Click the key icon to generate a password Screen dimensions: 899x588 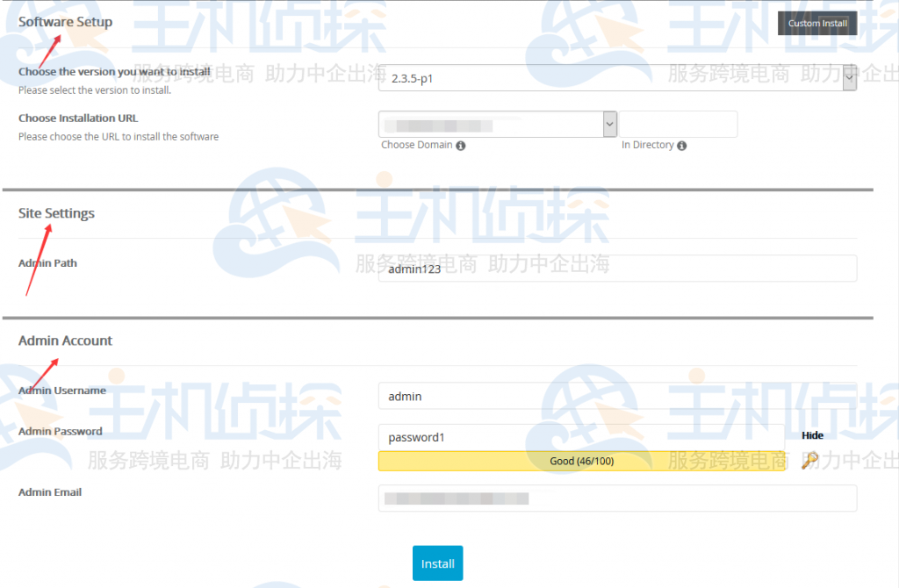(809, 460)
